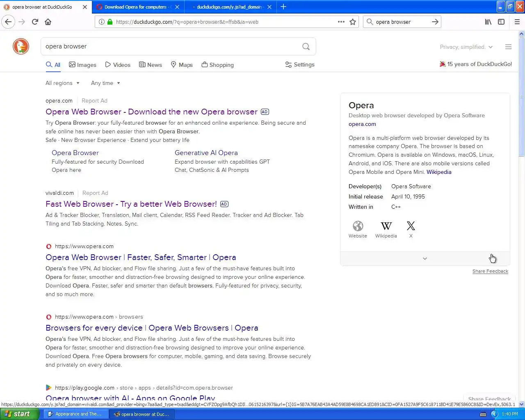Viewport: 525px width, 420px height.
Task: Click the network tray icon on taskbar
Action: (x=483, y=414)
